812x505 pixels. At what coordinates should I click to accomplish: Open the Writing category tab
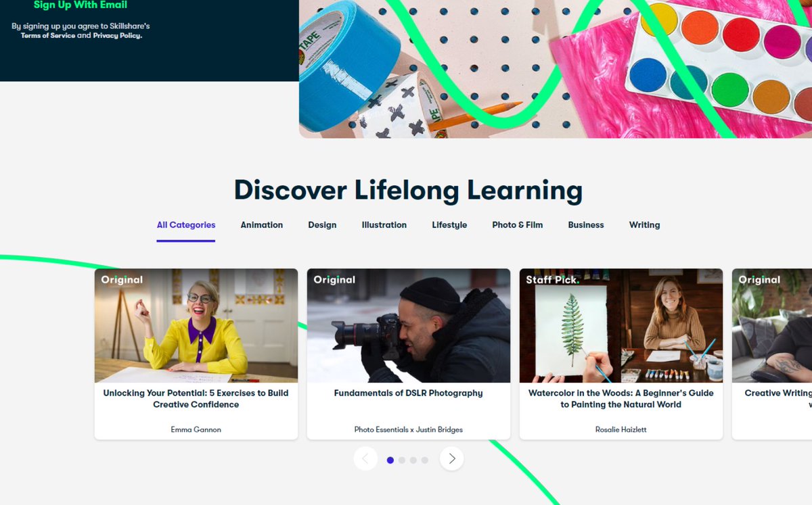click(644, 225)
